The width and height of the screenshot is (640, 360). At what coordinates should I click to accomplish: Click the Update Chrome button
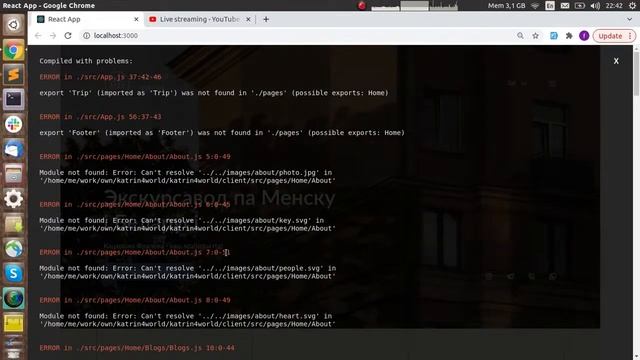pos(610,36)
